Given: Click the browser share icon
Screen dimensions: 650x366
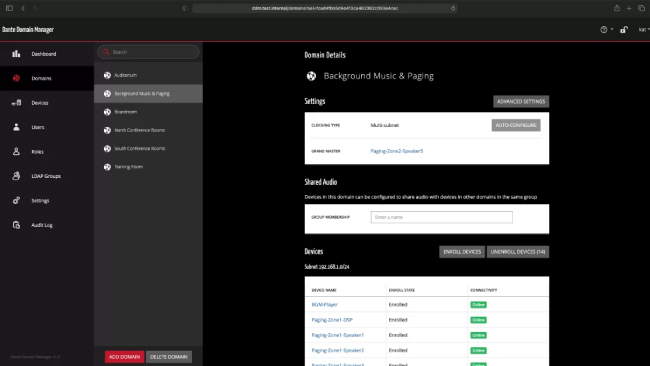Looking at the screenshot, I should (617, 8).
